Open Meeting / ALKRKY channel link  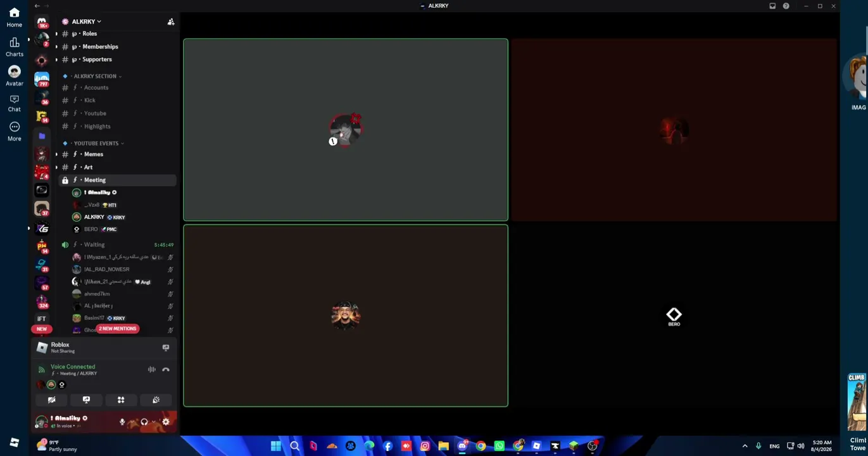77,374
